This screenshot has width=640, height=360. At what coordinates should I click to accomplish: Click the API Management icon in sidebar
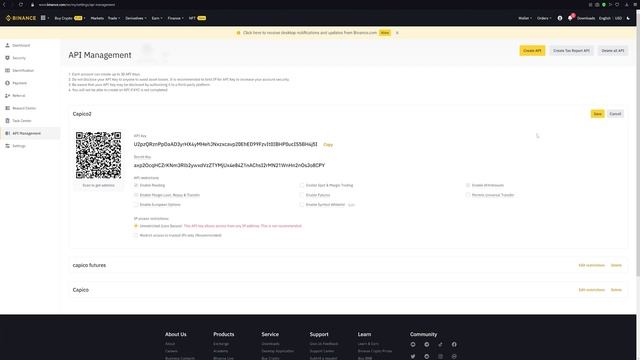(7, 133)
